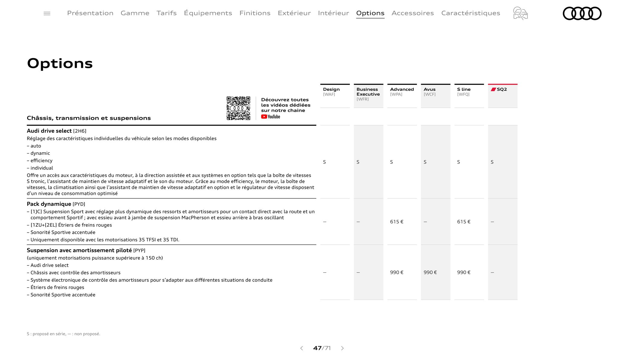Click the S line [WFQ] header

(x=469, y=96)
